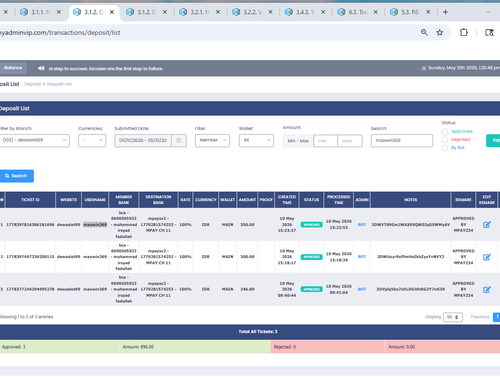Click the edit remark icon for row 3

click(487, 289)
